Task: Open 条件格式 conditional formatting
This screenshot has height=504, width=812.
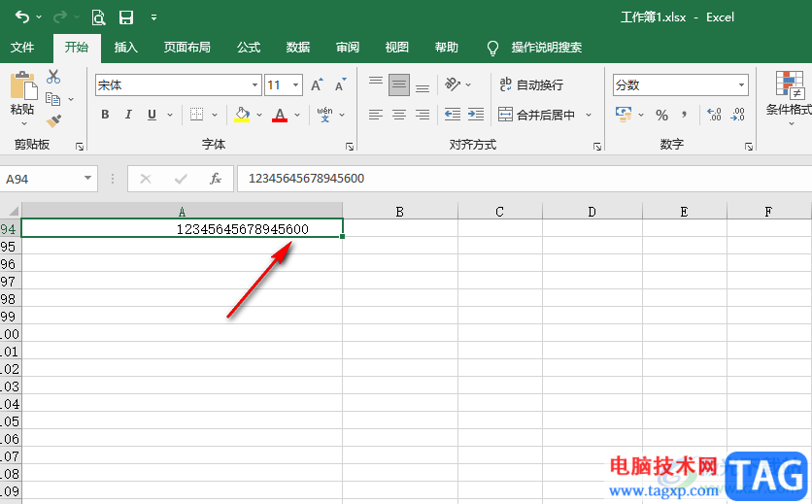Action: tap(788, 98)
